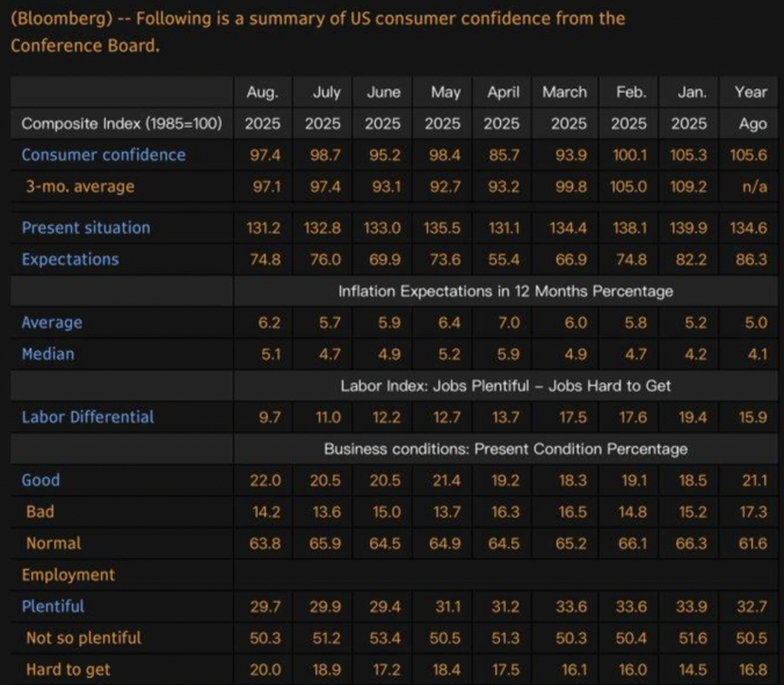Click the Year Ago column header

coord(750,107)
